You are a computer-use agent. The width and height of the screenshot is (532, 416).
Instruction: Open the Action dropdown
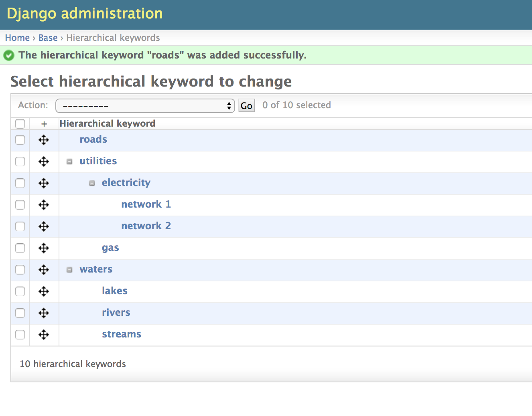(145, 106)
